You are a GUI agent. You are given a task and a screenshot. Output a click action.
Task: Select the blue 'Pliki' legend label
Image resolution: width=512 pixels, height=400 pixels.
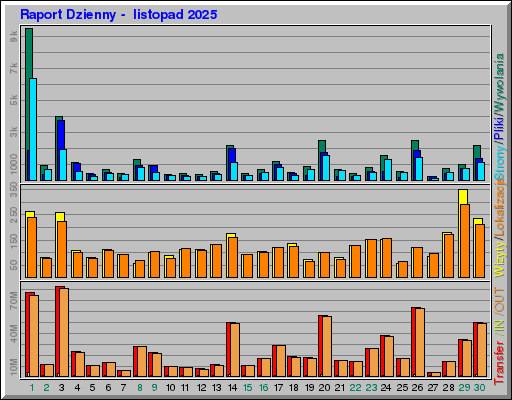[500, 128]
